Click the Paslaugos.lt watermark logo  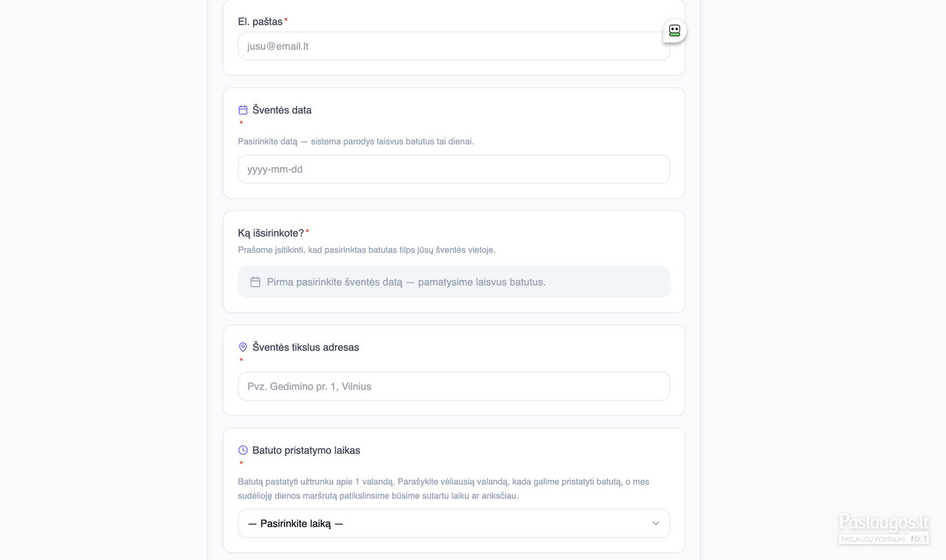(x=884, y=523)
